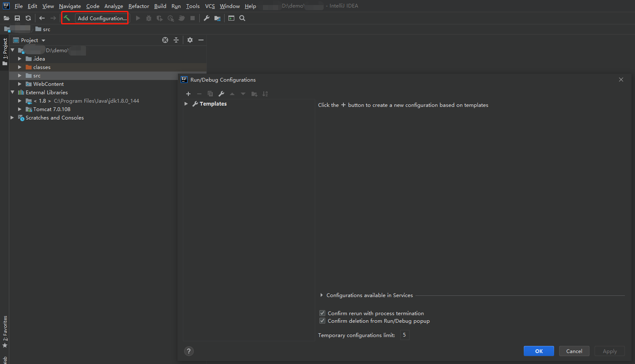This screenshot has height=364, width=635.
Task: Click the Stop square icon
Action: (193, 18)
